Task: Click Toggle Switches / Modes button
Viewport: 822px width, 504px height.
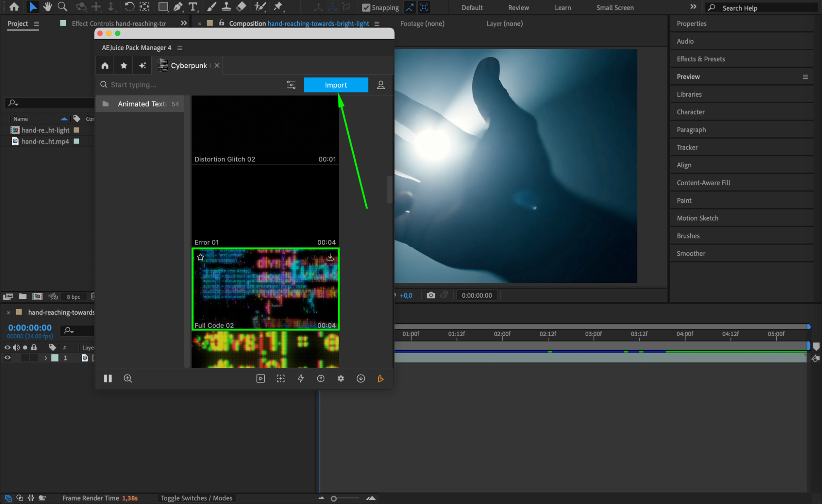Action: pyautogui.click(x=196, y=498)
